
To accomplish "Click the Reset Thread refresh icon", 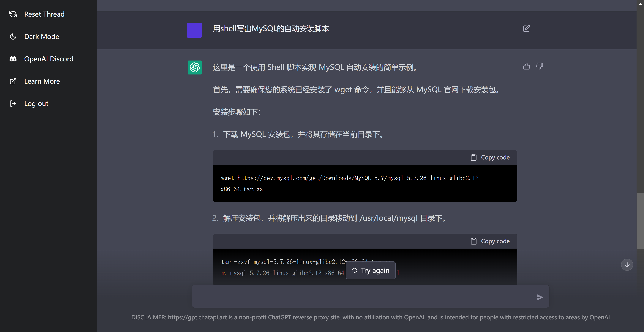I will point(13,14).
